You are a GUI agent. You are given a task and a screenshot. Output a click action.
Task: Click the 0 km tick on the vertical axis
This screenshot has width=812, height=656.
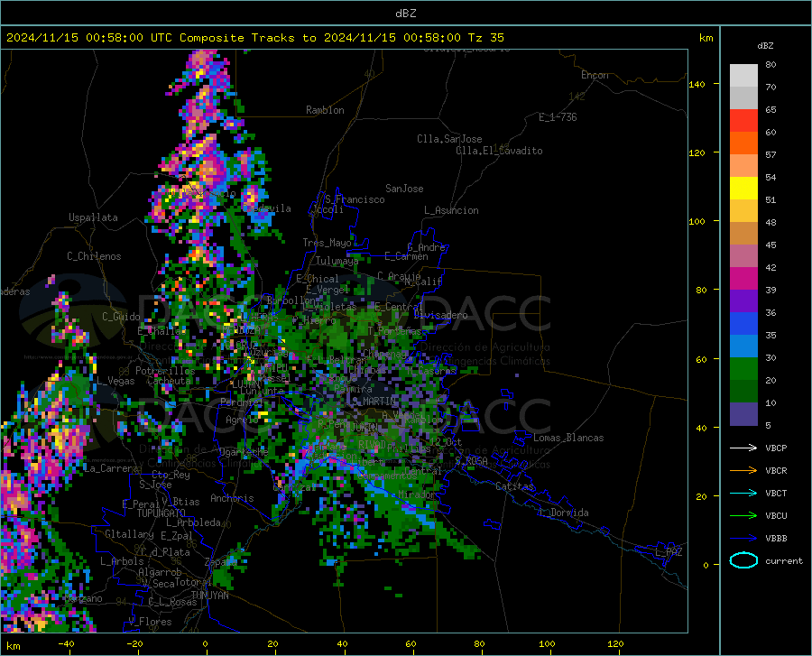[x=706, y=565]
